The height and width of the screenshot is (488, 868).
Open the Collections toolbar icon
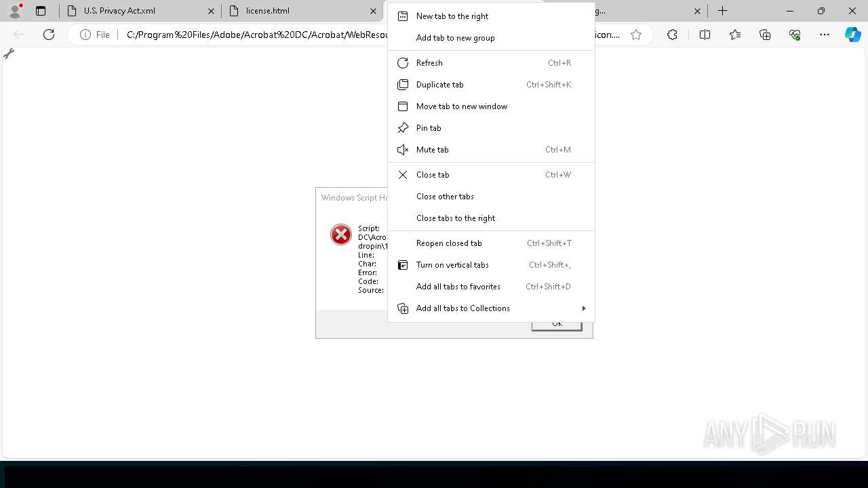[x=765, y=35]
